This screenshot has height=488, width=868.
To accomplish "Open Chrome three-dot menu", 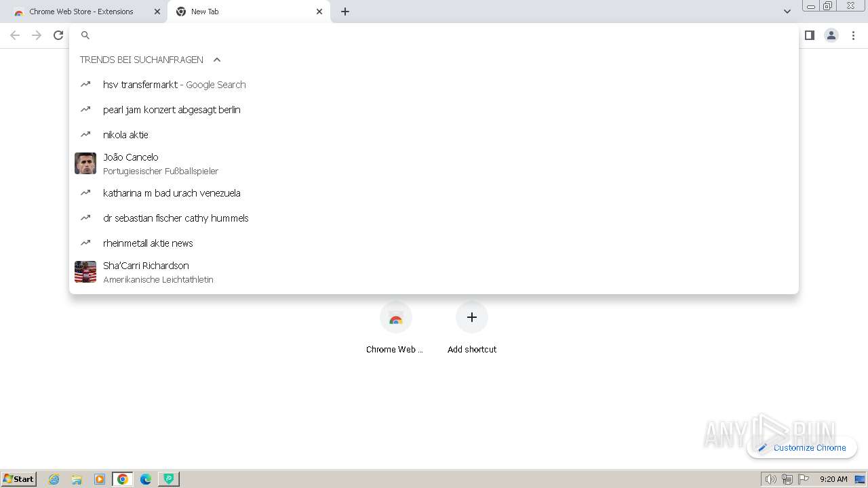I will tap(853, 35).
